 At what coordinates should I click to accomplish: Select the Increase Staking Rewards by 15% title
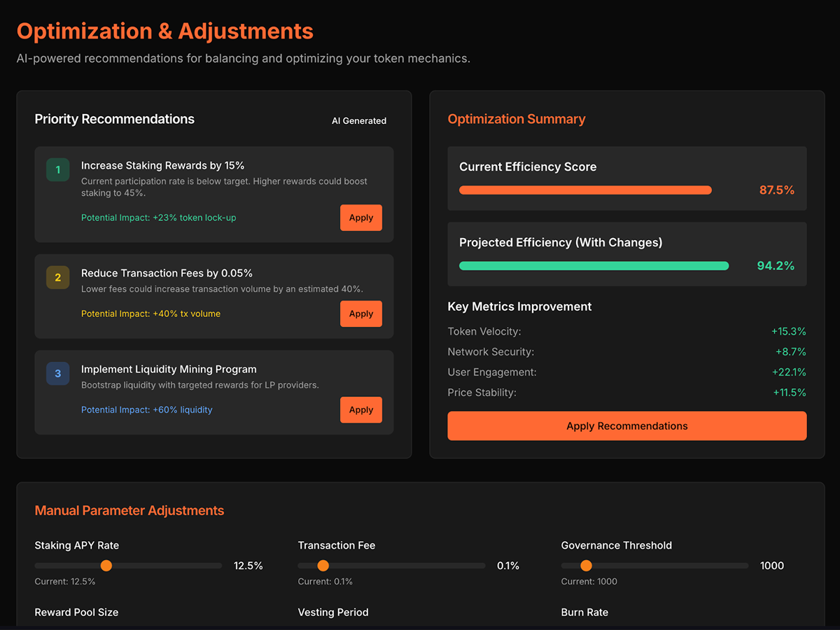[x=162, y=165]
